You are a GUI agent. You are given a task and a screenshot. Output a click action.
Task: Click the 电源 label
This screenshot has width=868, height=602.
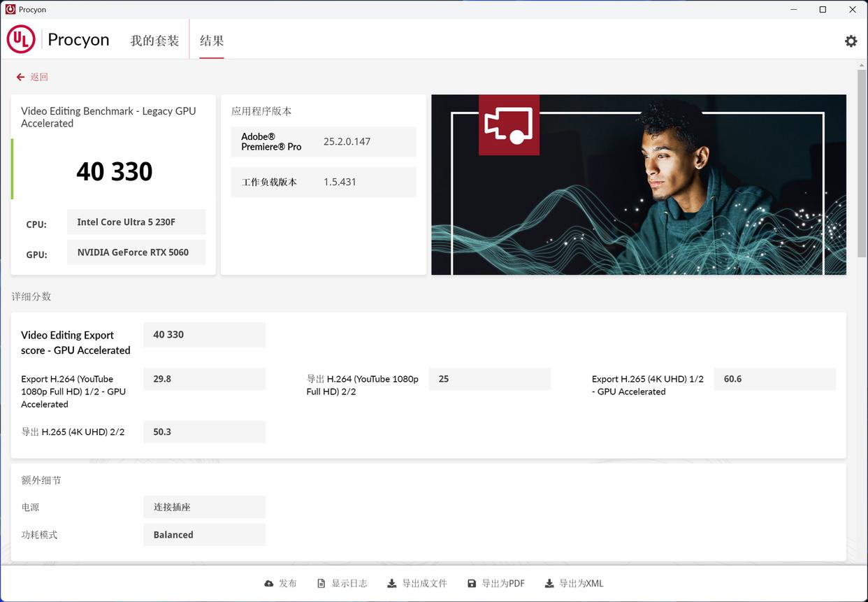tap(30, 507)
